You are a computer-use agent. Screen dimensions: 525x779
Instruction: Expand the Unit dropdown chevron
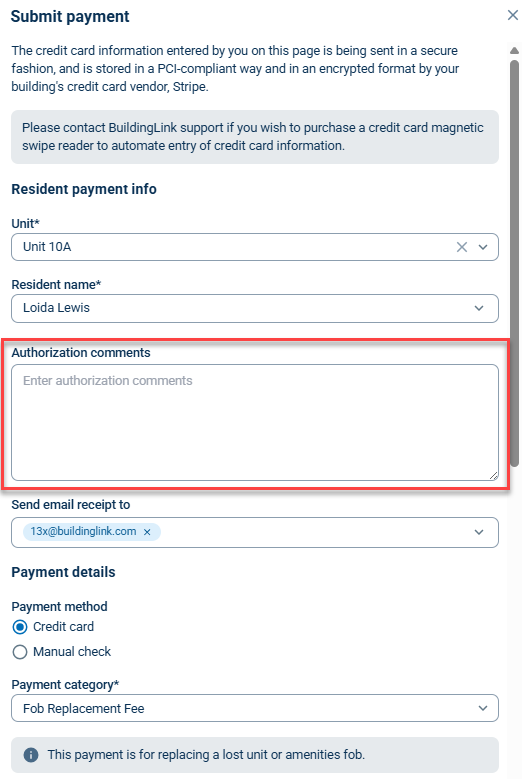[x=483, y=247]
